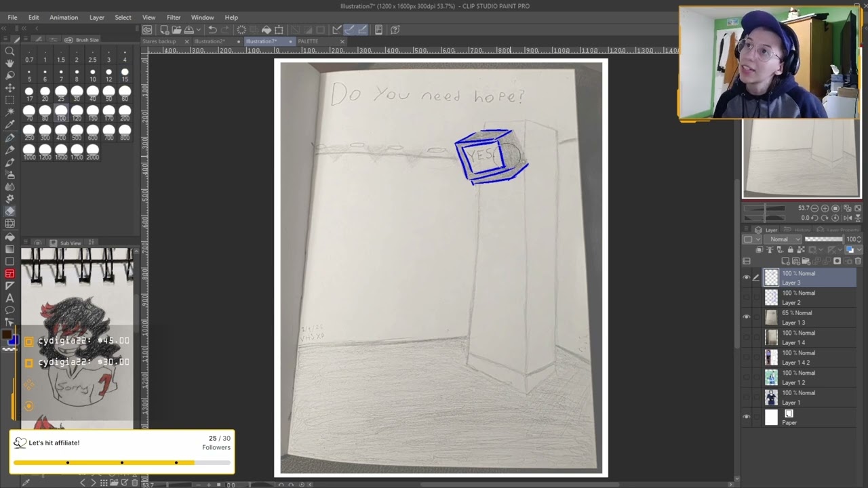Select the Gradient tool
868x488 pixels.
[x=9, y=249]
